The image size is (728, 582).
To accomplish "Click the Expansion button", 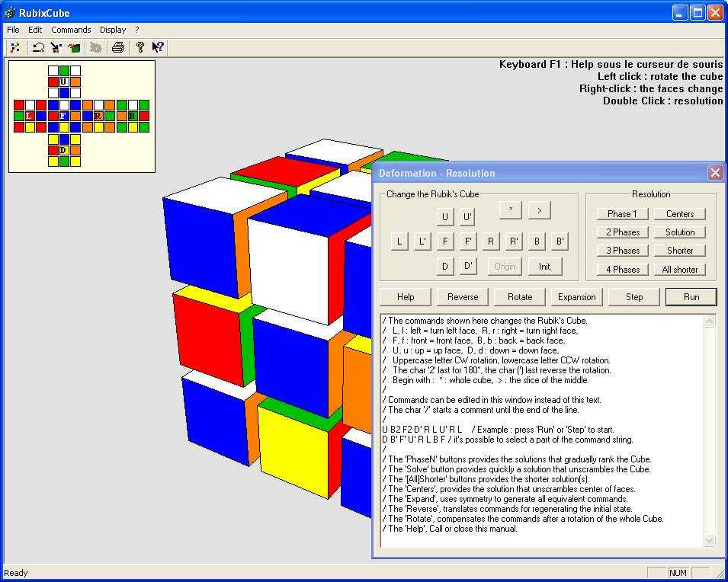I will tap(576, 297).
